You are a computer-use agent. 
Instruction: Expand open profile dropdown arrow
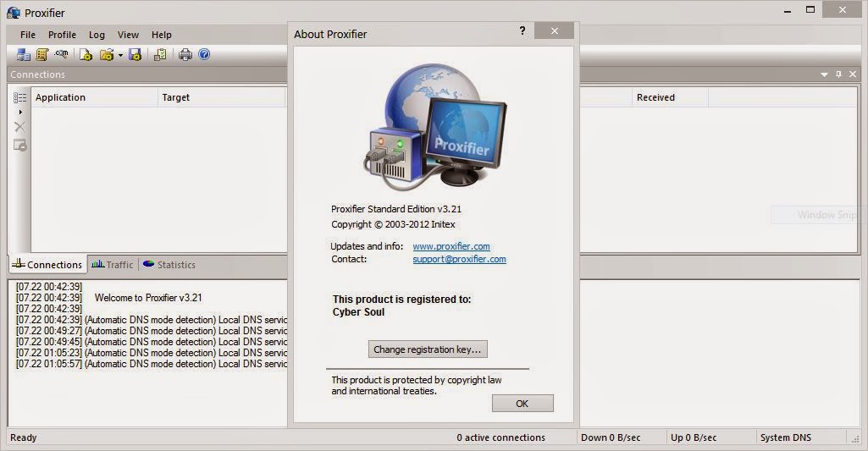[x=120, y=55]
